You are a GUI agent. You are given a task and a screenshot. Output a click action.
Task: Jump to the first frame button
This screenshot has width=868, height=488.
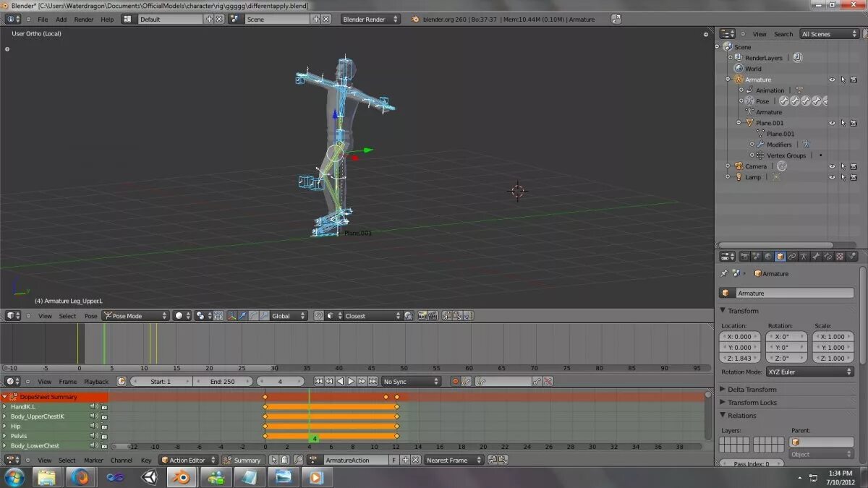(318, 381)
